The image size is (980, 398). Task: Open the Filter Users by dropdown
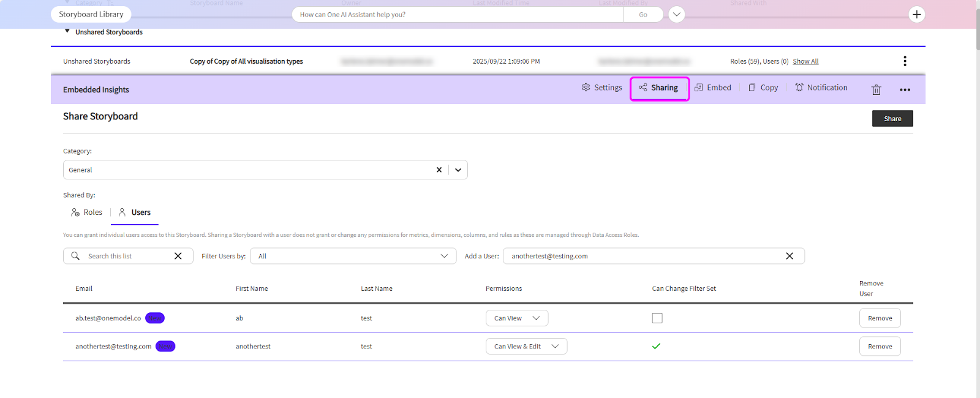pyautogui.click(x=353, y=256)
